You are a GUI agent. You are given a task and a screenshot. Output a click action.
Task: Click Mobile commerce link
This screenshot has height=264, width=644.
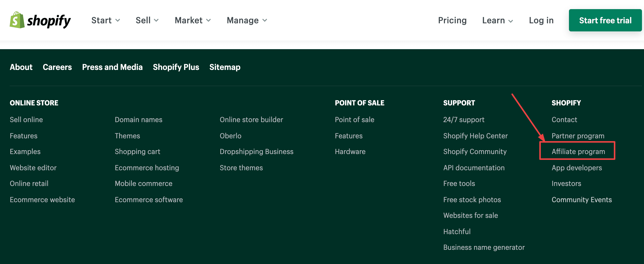(x=144, y=183)
